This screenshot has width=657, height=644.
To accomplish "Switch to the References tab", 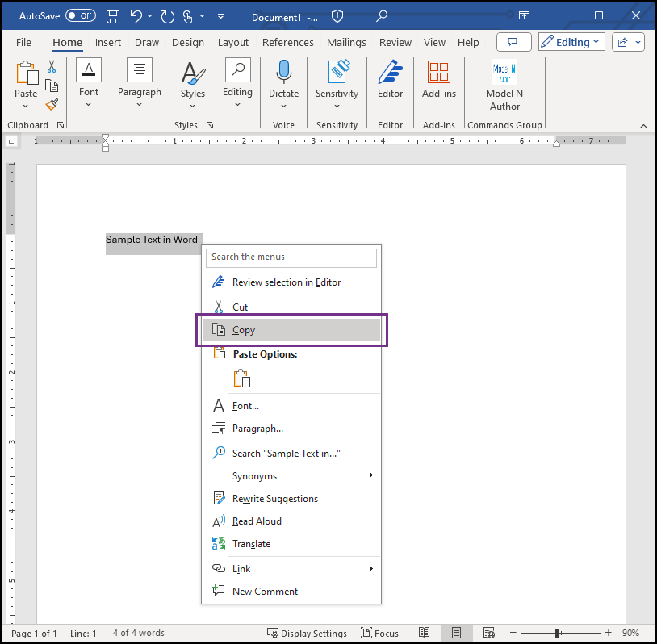I will (288, 42).
